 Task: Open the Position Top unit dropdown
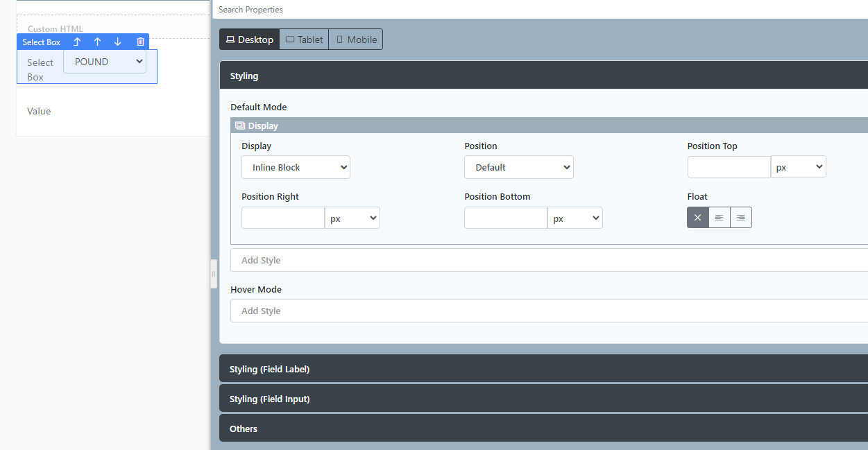799,167
